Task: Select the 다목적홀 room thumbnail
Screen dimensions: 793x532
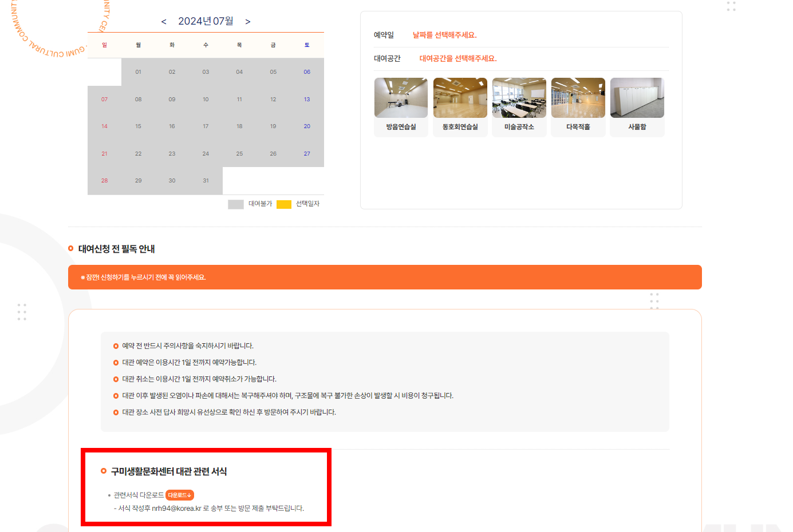Action: tap(578, 98)
